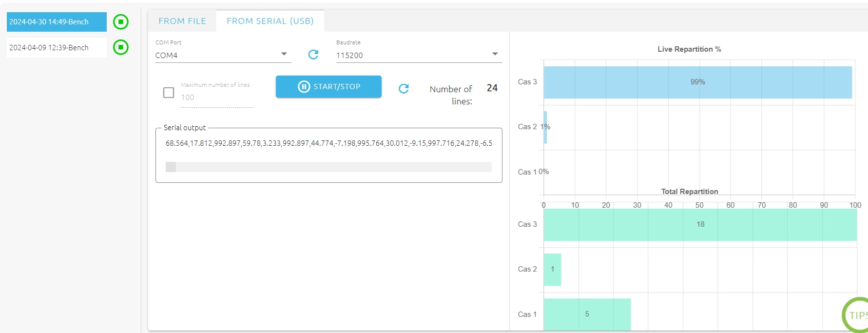Screen dimensions: 868x333
Task: Click the Cas 3 total bar showing 18
Action: pyautogui.click(x=700, y=225)
